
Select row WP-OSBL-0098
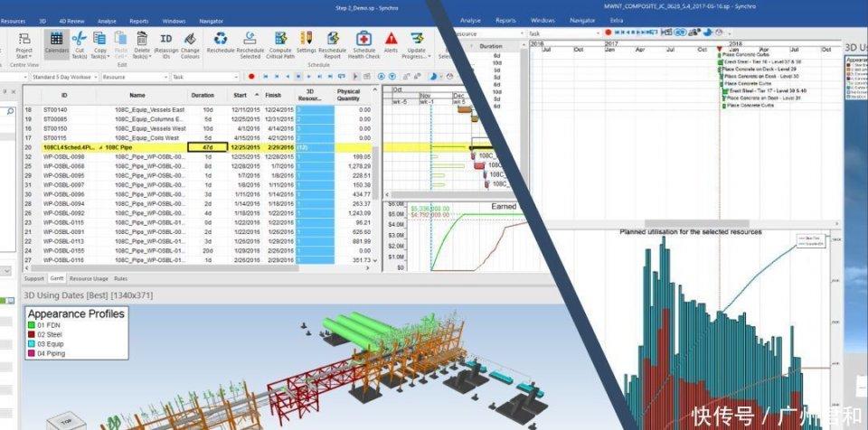coord(198,156)
